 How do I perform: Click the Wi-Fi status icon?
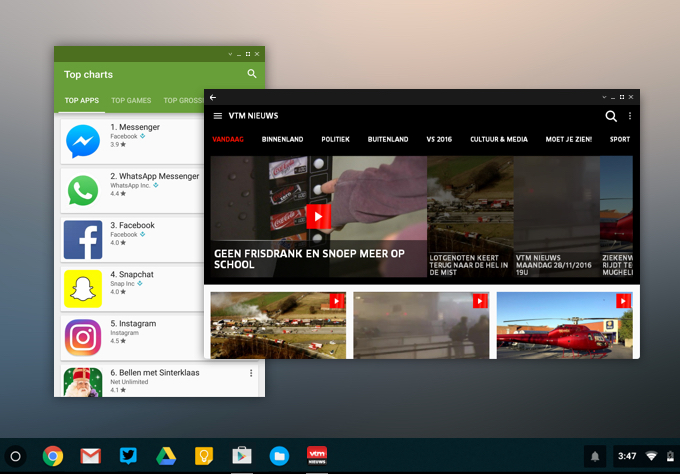651,456
